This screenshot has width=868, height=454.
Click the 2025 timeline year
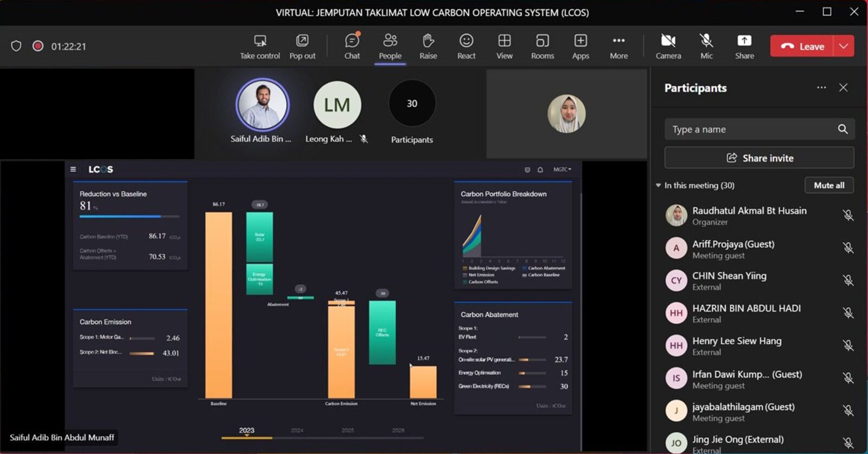[348, 430]
